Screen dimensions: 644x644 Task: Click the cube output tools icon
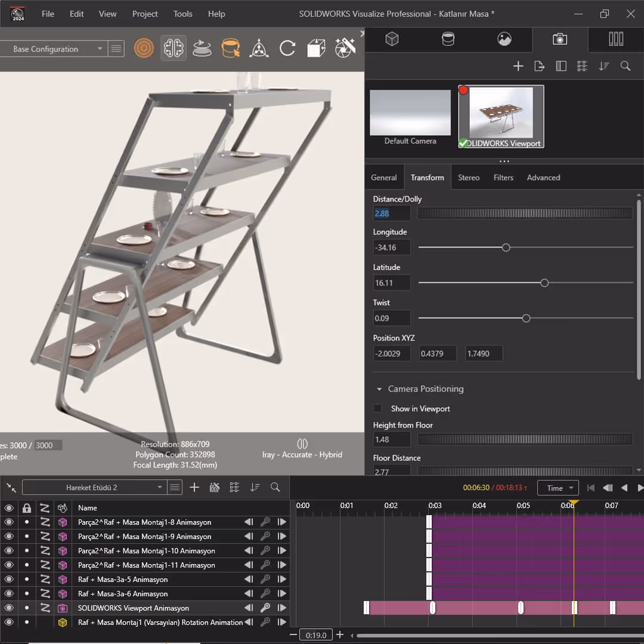pyautogui.click(x=316, y=48)
